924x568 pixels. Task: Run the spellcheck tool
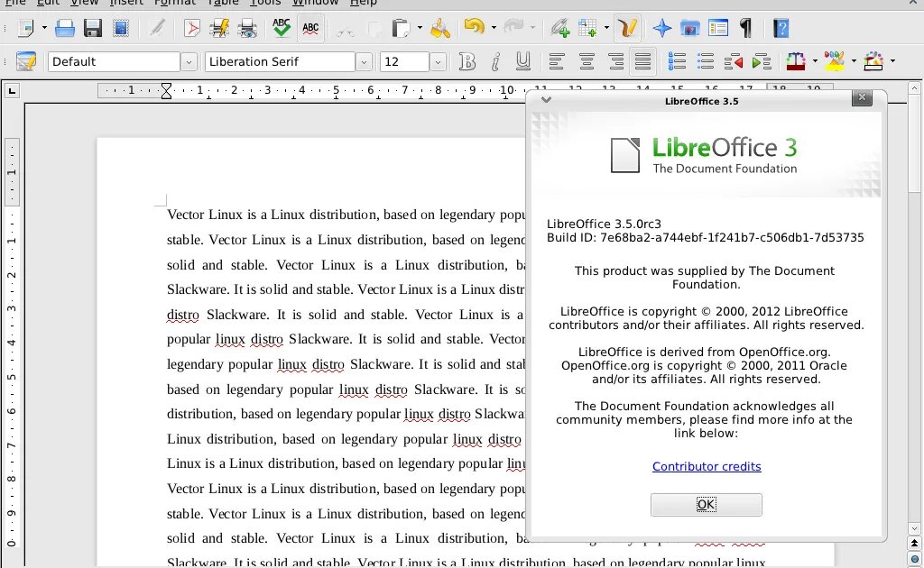click(281, 28)
